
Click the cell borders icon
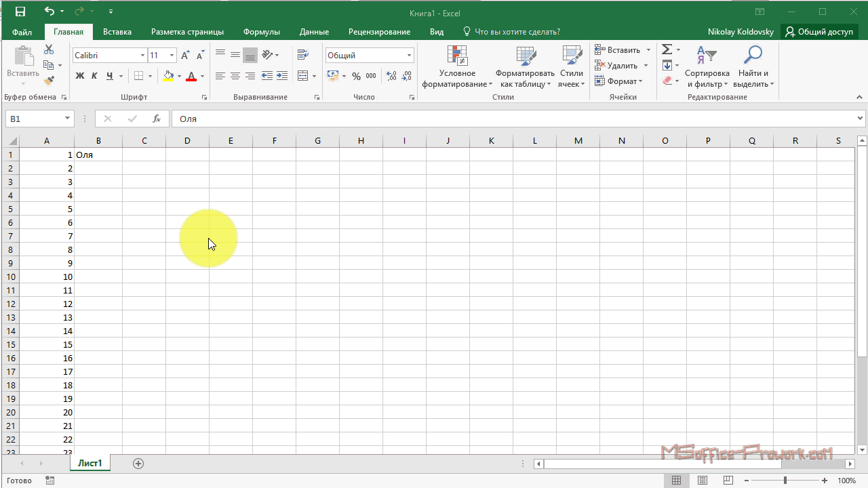click(138, 76)
